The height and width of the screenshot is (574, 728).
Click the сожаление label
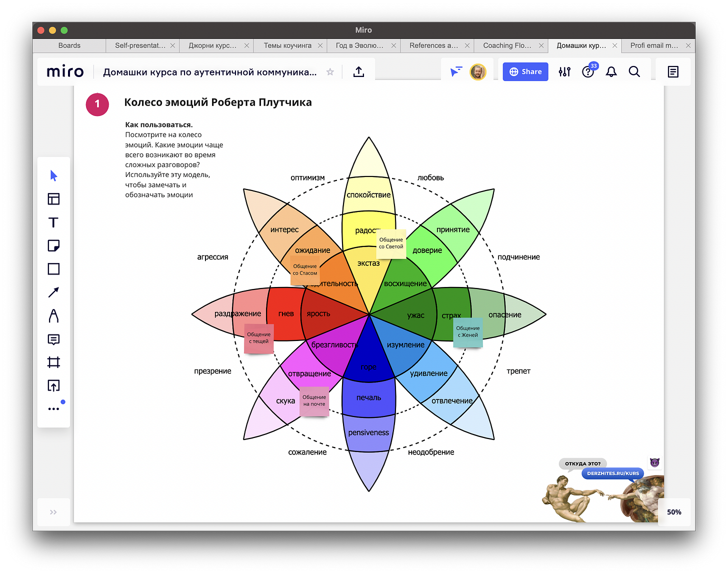click(307, 452)
